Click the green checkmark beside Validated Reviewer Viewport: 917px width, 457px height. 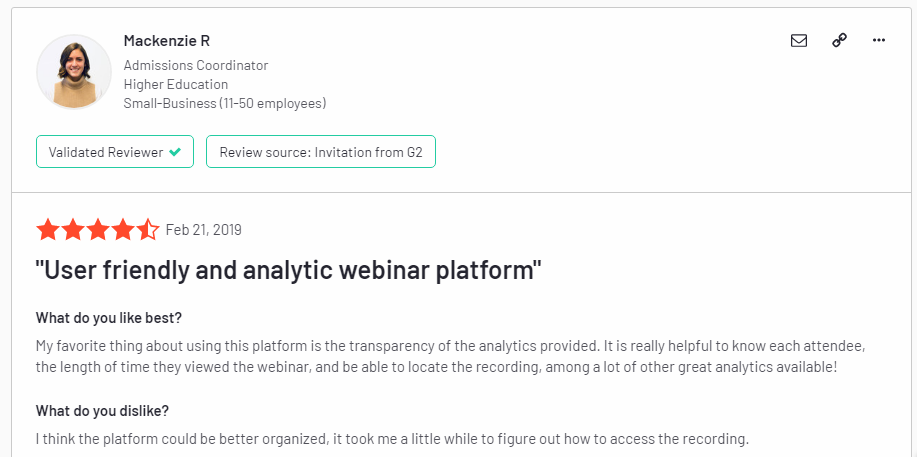[x=175, y=153]
